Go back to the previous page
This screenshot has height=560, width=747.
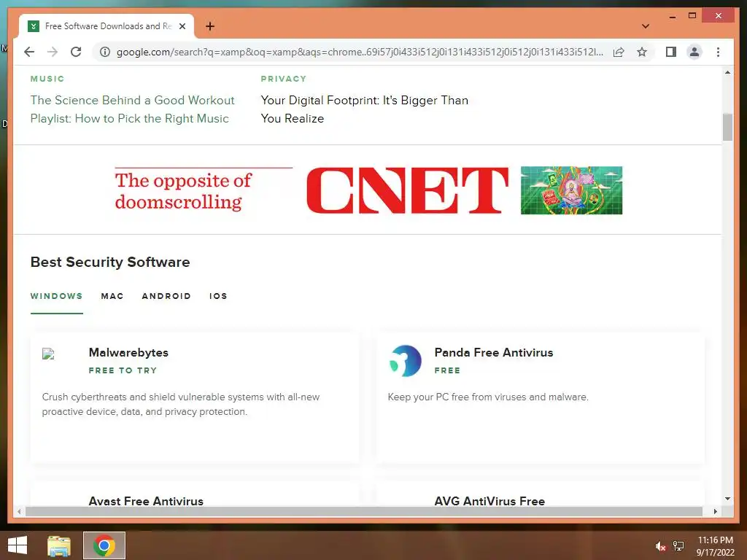pos(29,52)
